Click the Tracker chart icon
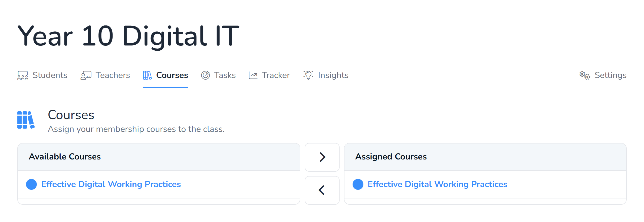Image resolution: width=644 pixels, height=222 pixels. pyautogui.click(x=253, y=75)
